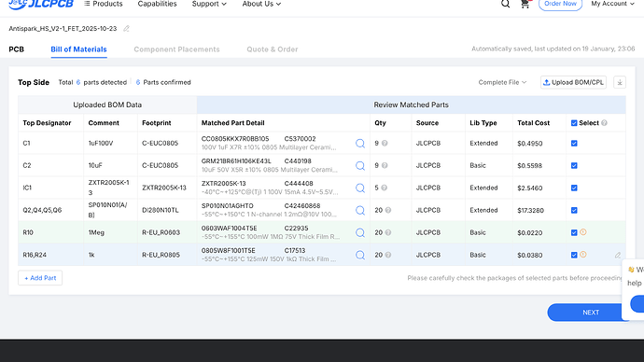This screenshot has width=644, height=362.
Task: Uncheck the IC1 part checkbox
Action: point(574,188)
